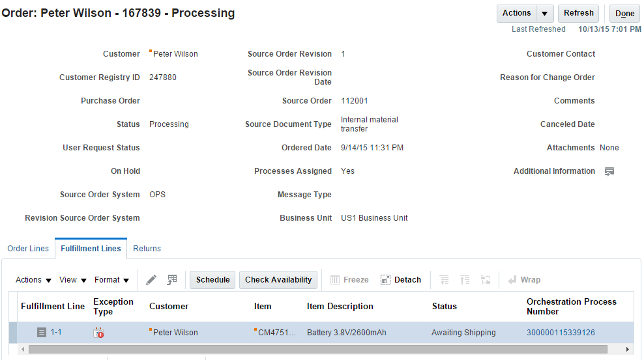Image resolution: width=644 pixels, height=360 pixels.
Task: Open the Format menu
Action: (x=111, y=280)
